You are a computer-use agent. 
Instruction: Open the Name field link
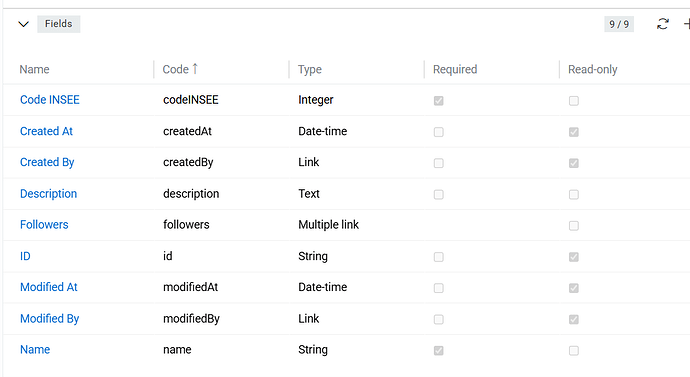tap(35, 350)
